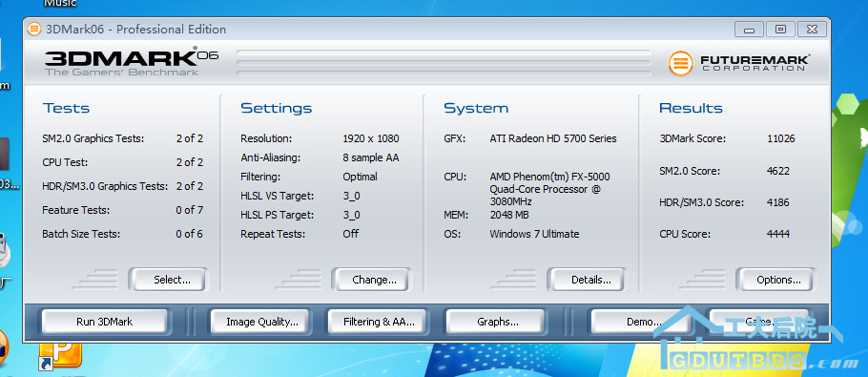
Task: Click the 'HLSL PS Target:' label
Action: (277, 215)
